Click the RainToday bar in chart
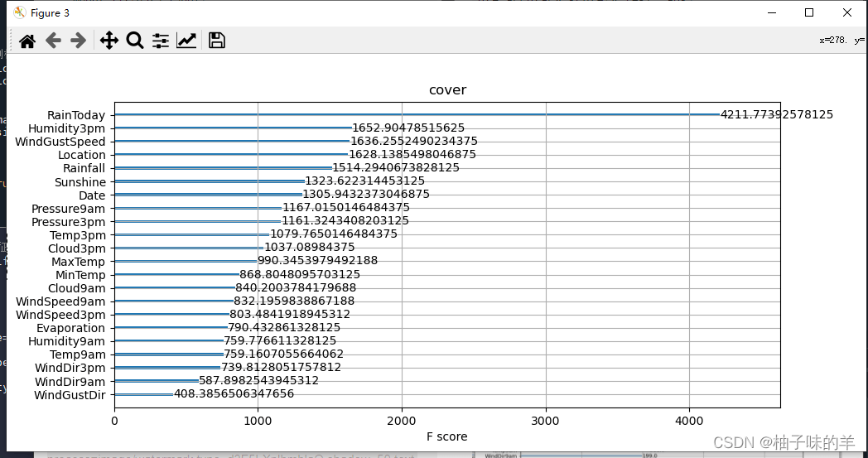The image size is (868, 458). point(414,115)
